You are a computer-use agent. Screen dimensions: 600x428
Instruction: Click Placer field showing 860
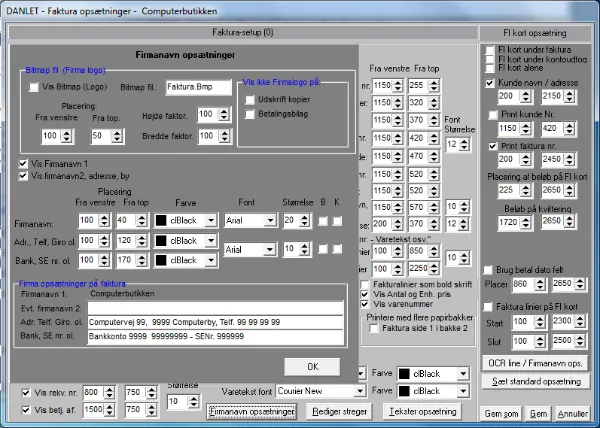tap(523, 284)
